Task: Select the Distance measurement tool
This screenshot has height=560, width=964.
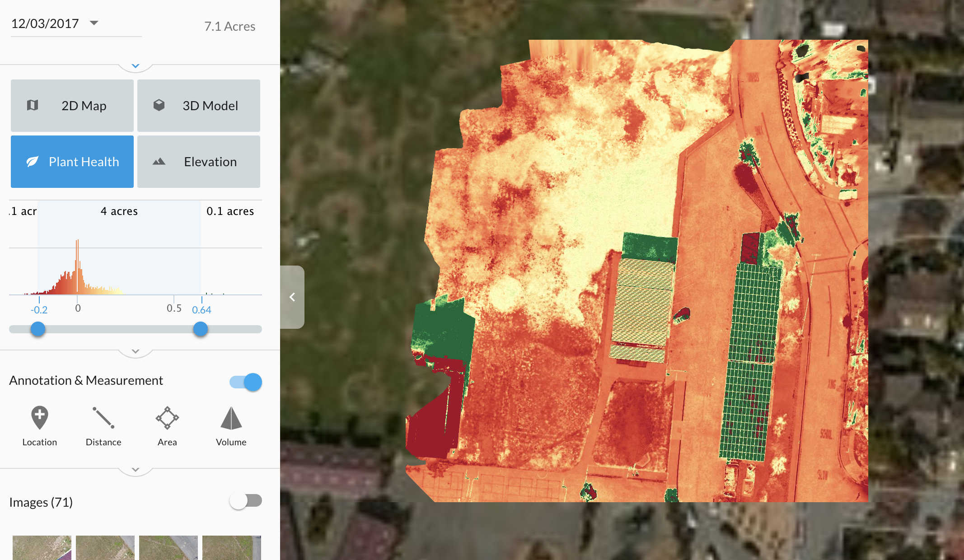Action: click(103, 417)
